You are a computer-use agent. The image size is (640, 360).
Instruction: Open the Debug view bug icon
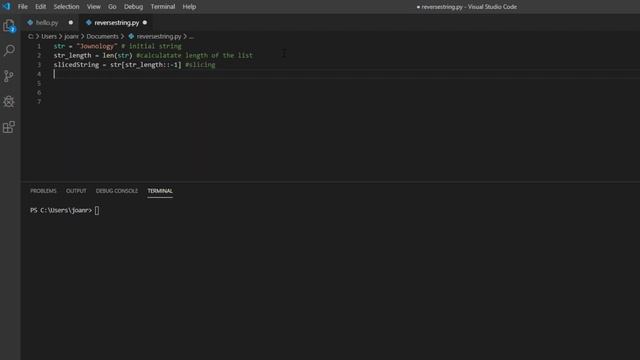click(9, 101)
